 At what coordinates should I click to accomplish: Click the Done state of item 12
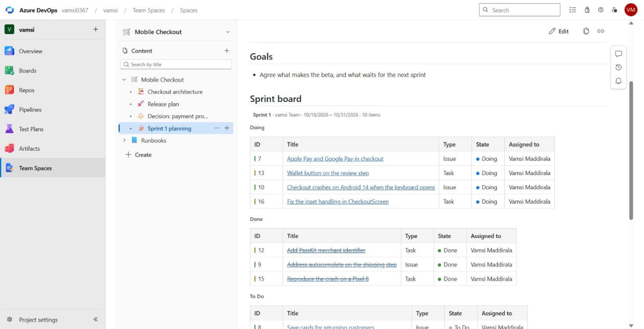(448, 250)
